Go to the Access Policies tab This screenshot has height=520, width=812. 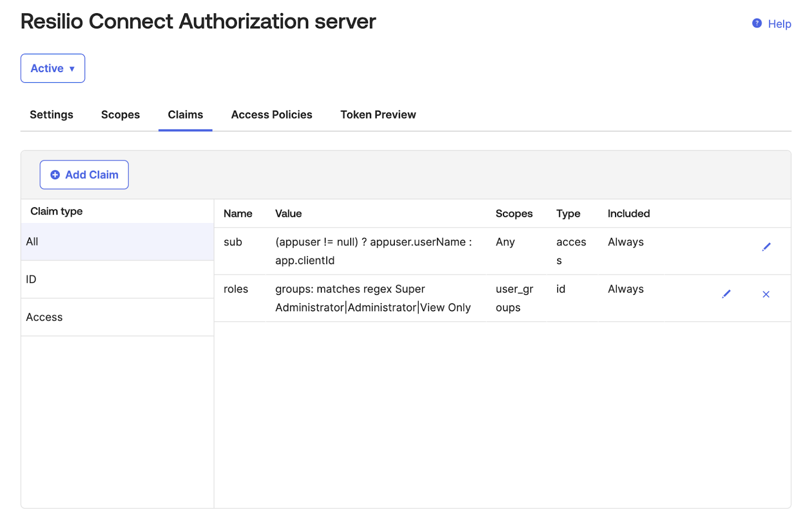(272, 115)
